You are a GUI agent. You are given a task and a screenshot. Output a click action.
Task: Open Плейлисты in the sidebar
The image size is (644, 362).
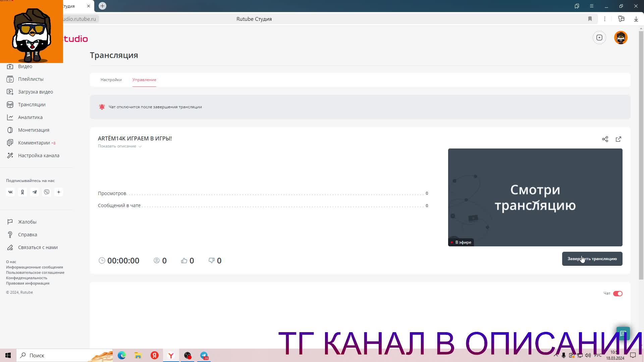25,79
